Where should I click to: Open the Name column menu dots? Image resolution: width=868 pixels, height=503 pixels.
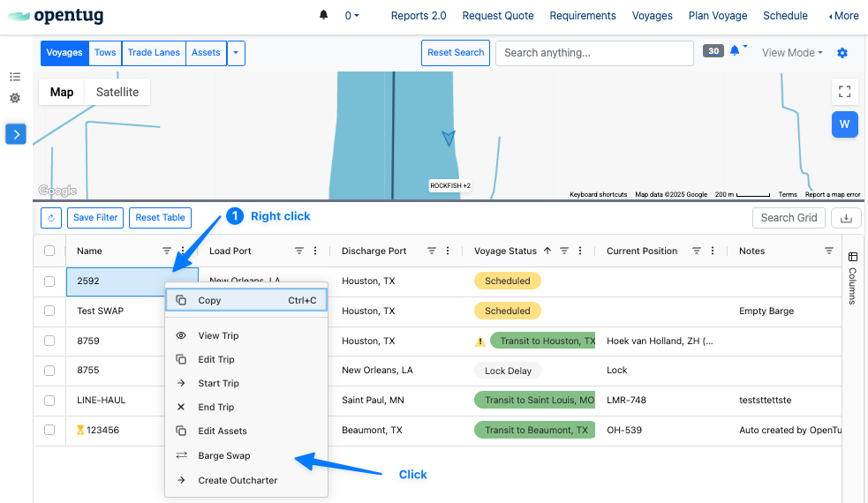[x=183, y=251]
